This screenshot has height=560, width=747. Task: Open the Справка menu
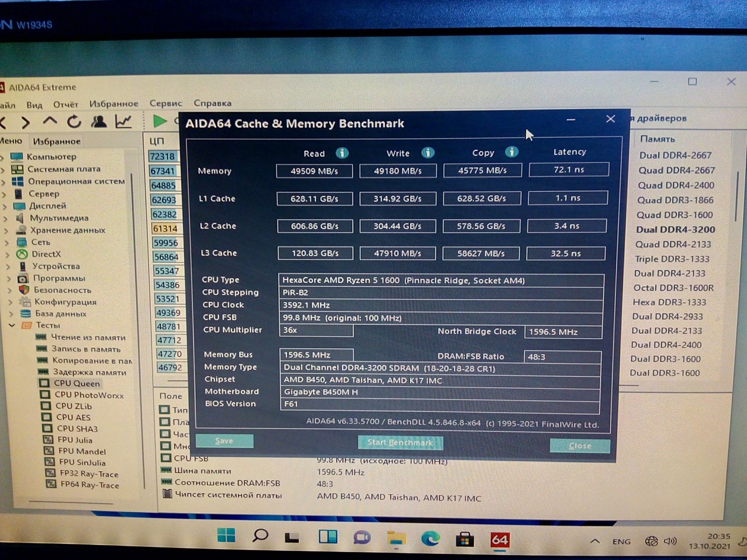(212, 103)
